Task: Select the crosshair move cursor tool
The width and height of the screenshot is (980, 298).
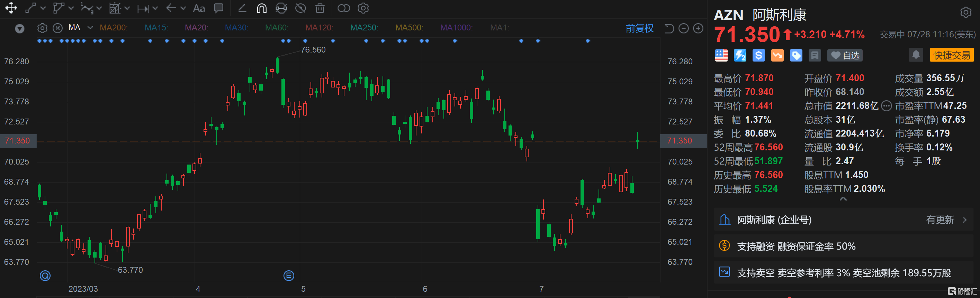Action: 11,8
